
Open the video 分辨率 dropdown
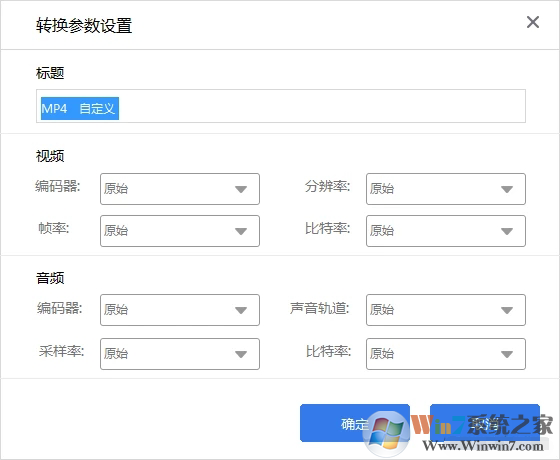[446, 189]
